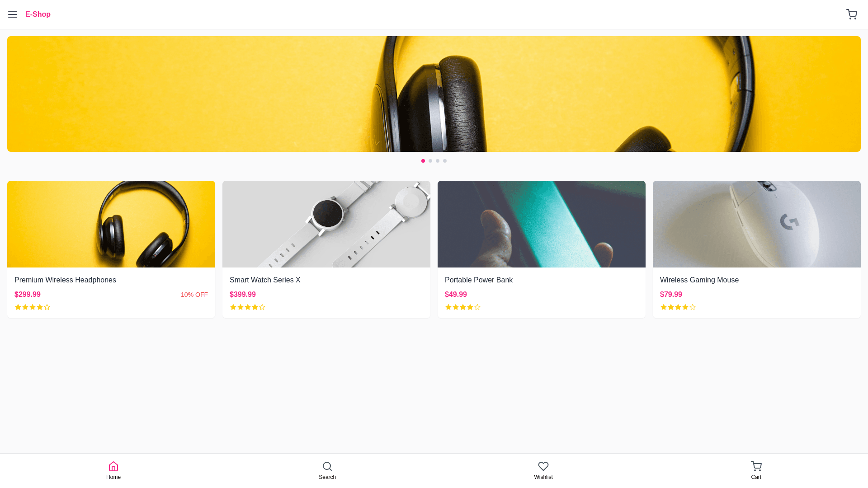
Task: Select the second carousel dot indicator
Action: (x=430, y=161)
